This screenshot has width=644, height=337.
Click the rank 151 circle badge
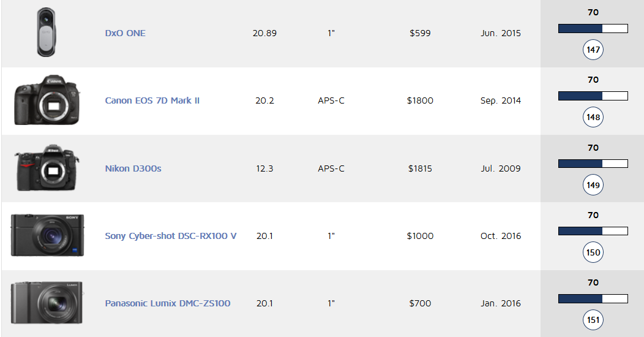(593, 320)
